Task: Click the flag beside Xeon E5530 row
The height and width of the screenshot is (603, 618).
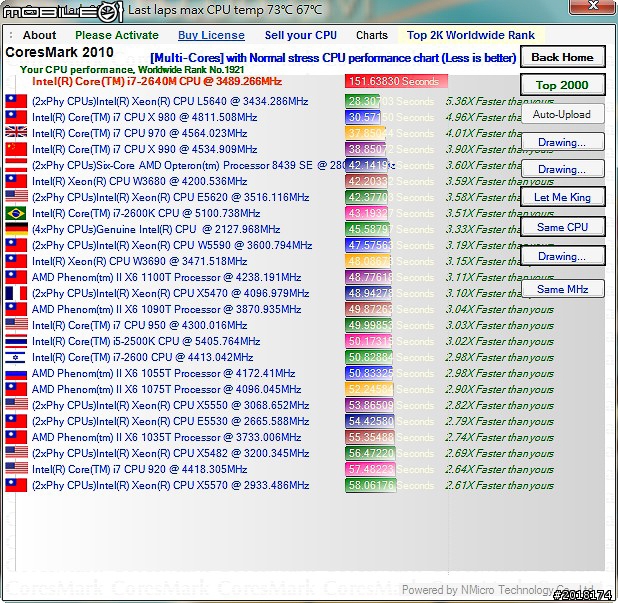Action: [x=16, y=421]
